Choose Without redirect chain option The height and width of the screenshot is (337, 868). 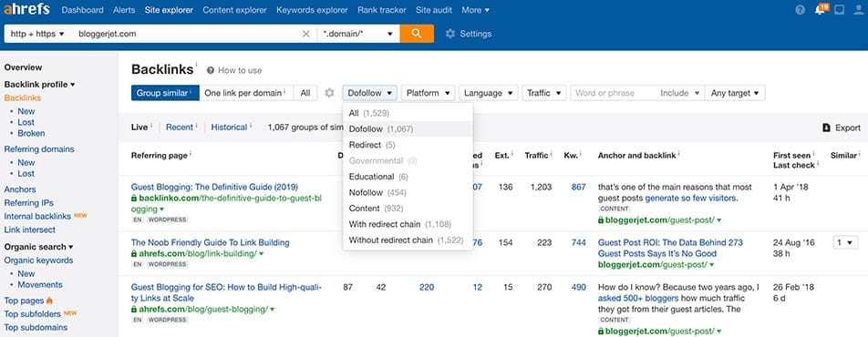408,240
